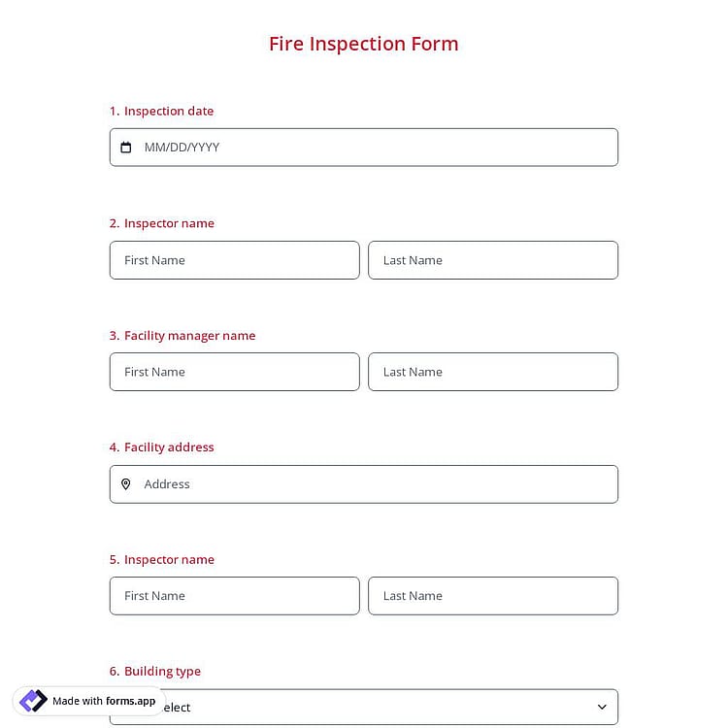728x728 pixels.
Task: Click the '6. Building type' label
Action: pos(154,671)
